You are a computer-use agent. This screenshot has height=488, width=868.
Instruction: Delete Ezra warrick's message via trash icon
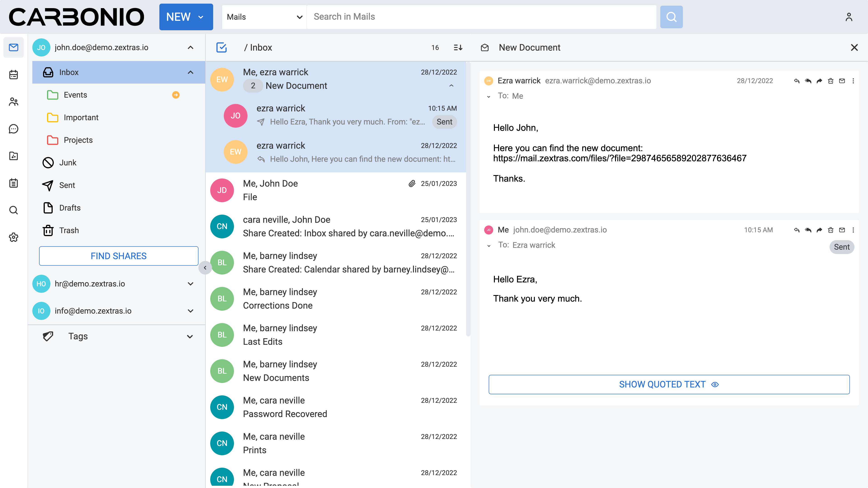click(x=831, y=81)
